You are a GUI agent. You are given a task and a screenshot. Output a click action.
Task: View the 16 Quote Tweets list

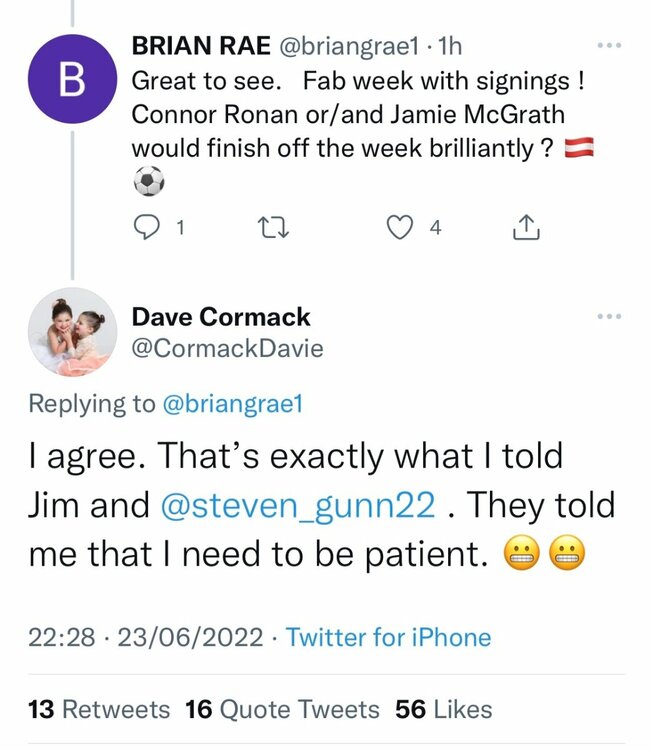[283, 709]
